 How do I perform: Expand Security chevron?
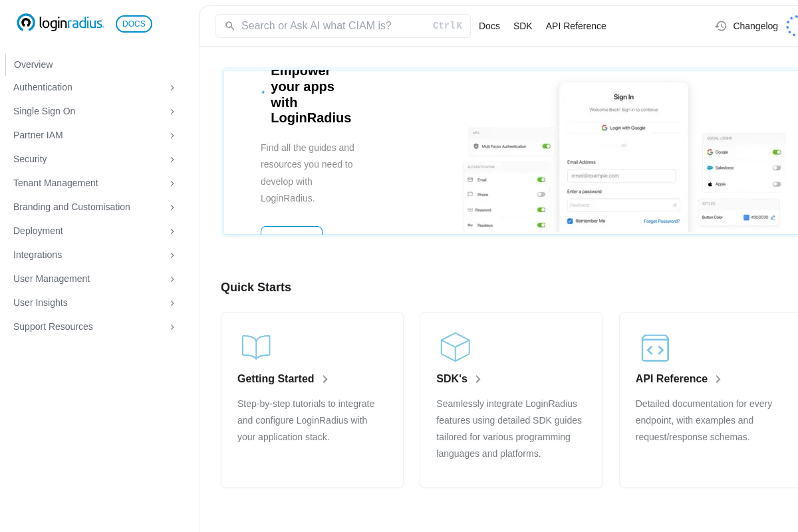point(172,160)
